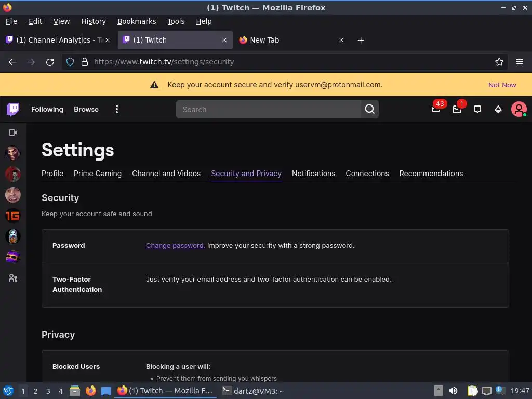Open the Tools menu
532x399 pixels.
click(x=176, y=21)
